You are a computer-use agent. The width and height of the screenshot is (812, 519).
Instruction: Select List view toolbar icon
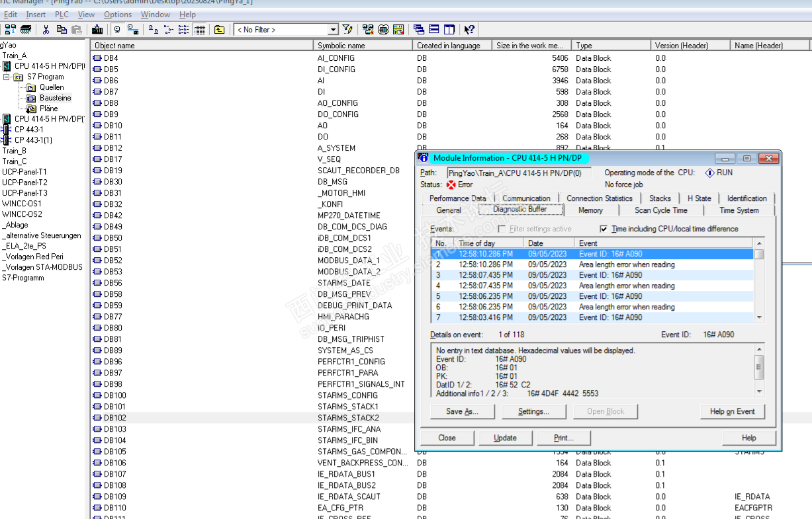pyautogui.click(x=183, y=30)
